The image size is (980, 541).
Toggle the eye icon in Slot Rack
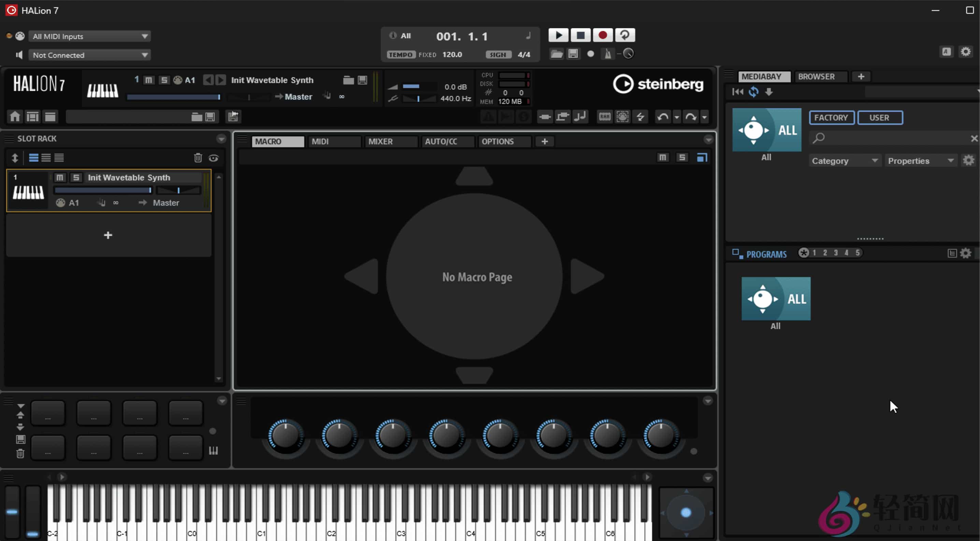click(x=213, y=158)
